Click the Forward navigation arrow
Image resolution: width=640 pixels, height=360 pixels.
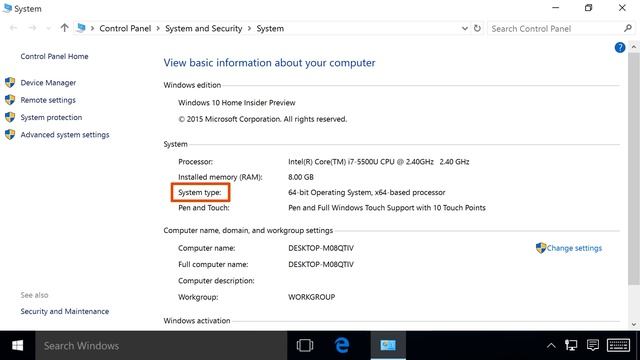click(32, 28)
